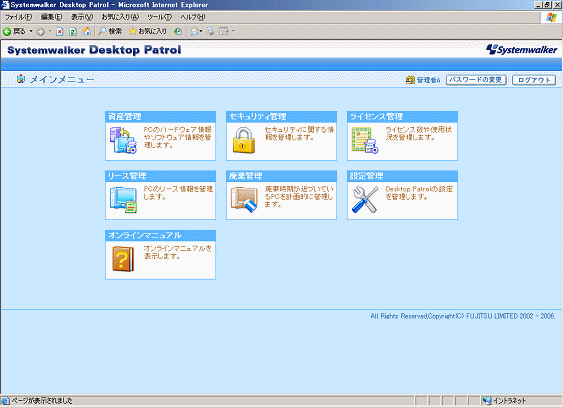The image size is (563, 408).
Task: Click the イントラネット zone icon in status bar
Action: click(487, 400)
